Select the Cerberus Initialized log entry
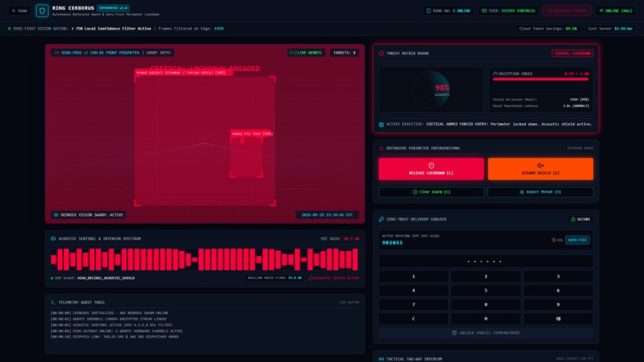The width and height of the screenshot is (644, 362). pyautogui.click(x=109, y=313)
